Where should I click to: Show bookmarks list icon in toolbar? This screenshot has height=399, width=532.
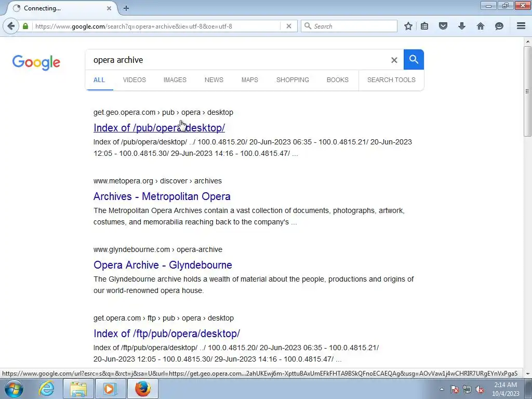(x=424, y=26)
